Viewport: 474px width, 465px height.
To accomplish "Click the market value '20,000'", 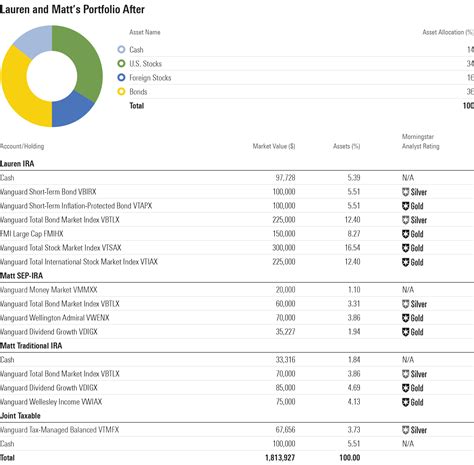I will 285,290.
